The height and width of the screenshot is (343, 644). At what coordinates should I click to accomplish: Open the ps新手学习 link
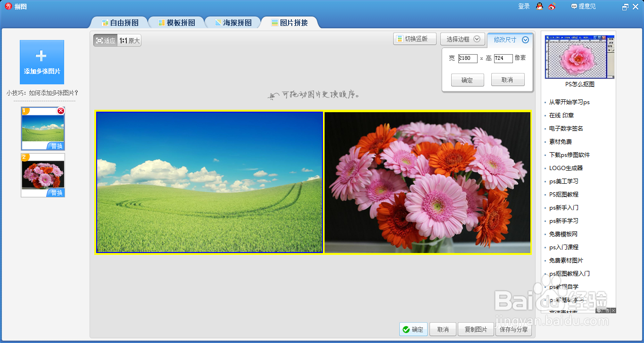click(x=564, y=221)
